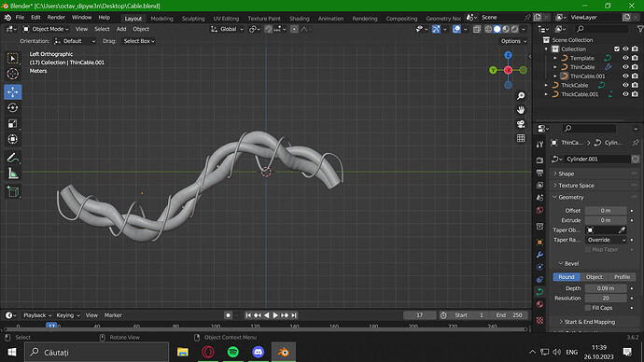Screen dimensions: 644x362
Task: Open the Add menu in viewport header
Action: coord(121,29)
